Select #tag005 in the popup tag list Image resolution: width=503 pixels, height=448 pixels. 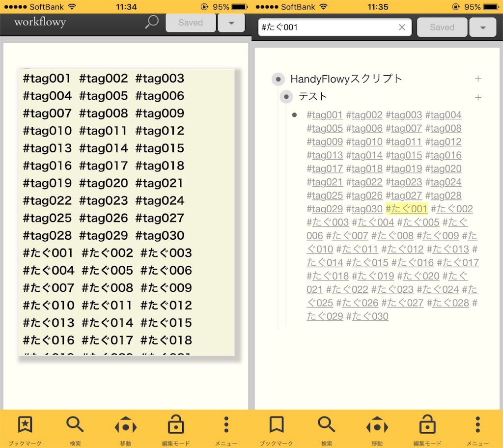click(x=103, y=96)
